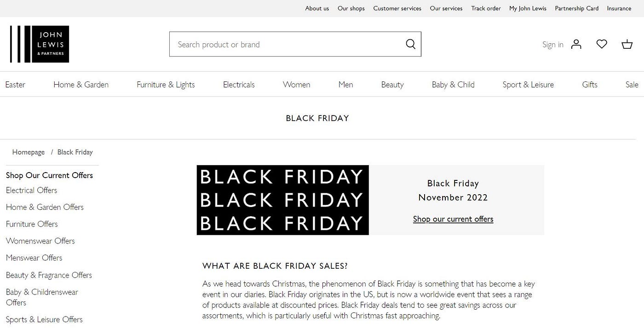Click the magnifying glass search icon
The width and height of the screenshot is (644, 329).
click(x=410, y=44)
